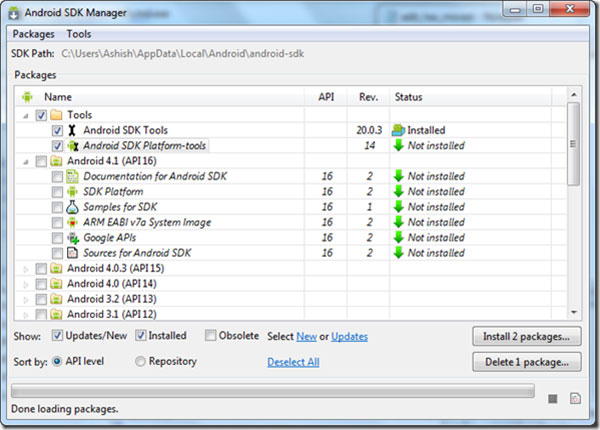Check the Samples for SDK checkbox
Image resolution: width=600 pixels, height=430 pixels.
click(57, 207)
